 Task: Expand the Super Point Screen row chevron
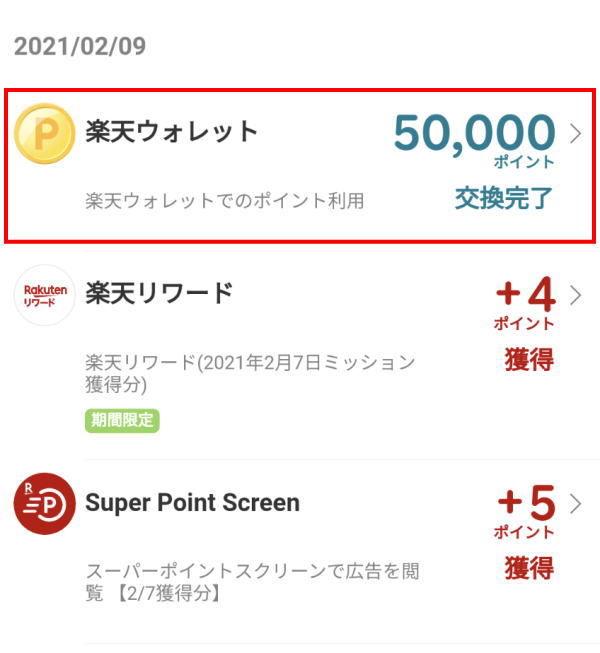pos(575,502)
